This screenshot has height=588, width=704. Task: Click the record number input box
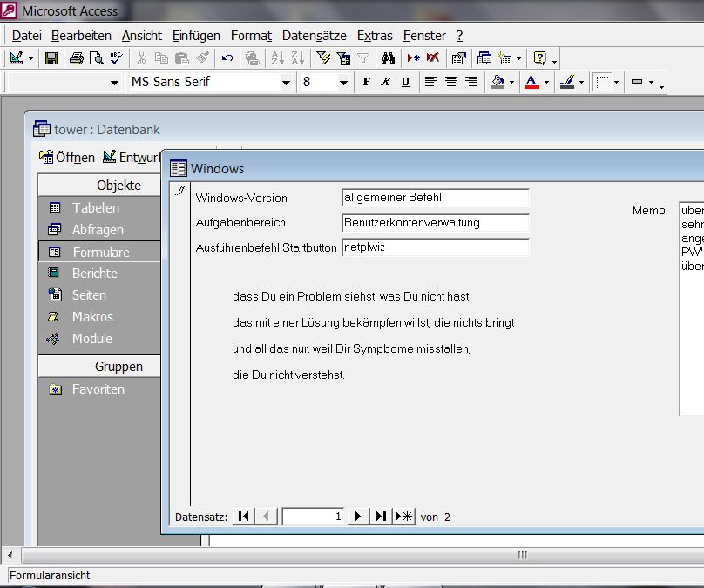click(x=313, y=517)
